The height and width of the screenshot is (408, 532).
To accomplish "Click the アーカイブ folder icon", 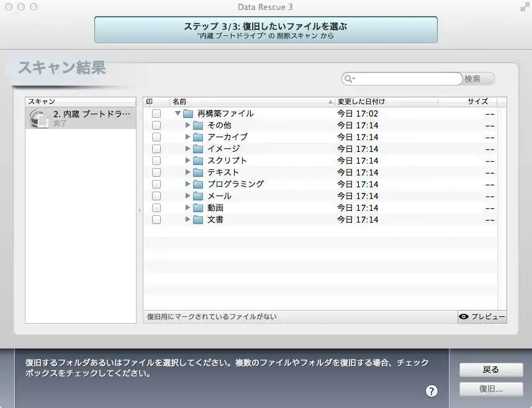I will 198,137.
